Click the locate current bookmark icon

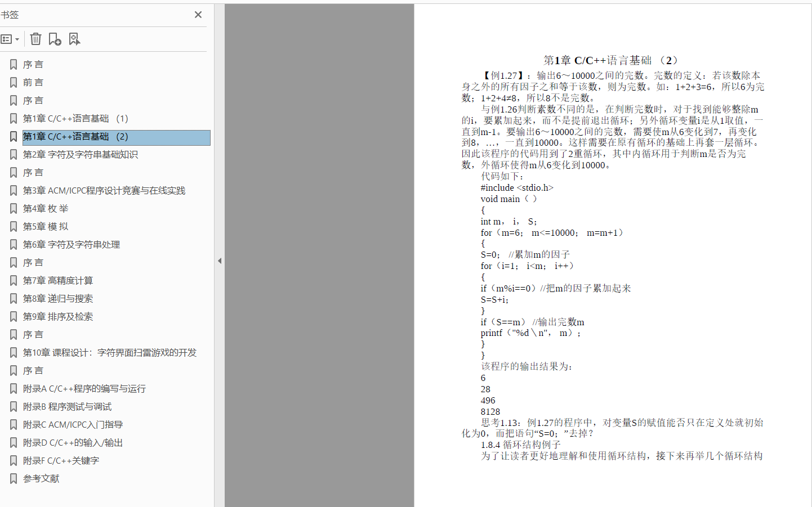tap(73, 38)
